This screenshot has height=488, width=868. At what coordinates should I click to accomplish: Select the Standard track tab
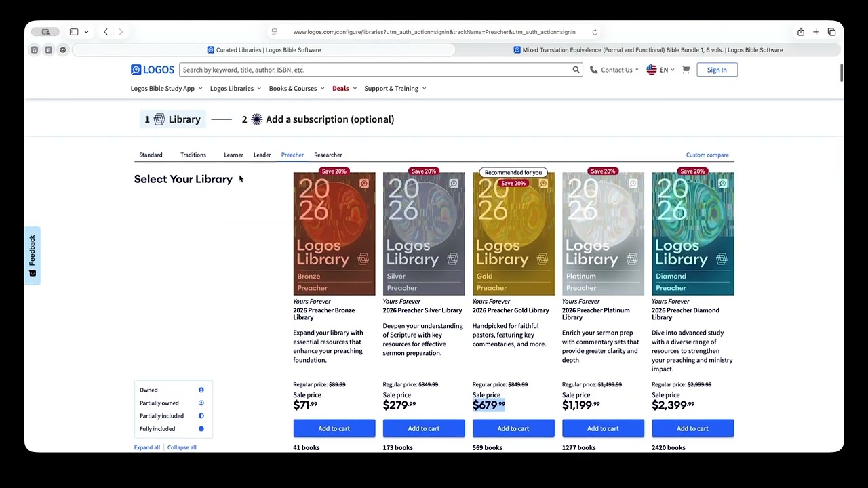click(x=151, y=155)
